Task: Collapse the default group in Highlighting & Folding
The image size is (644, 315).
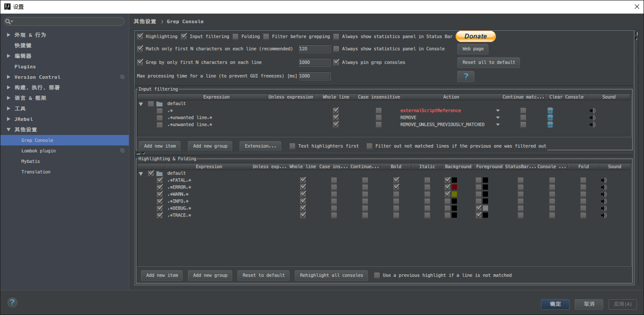Action: 141,173
